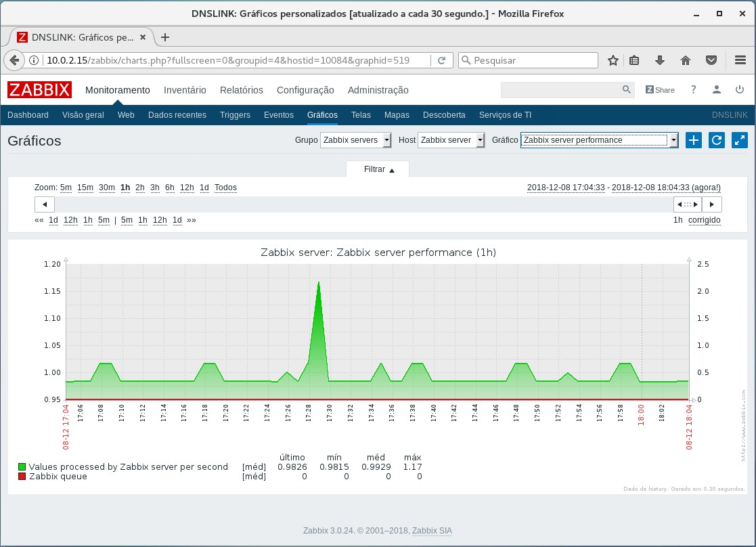Step the time range right arrow

tap(711, 204)
